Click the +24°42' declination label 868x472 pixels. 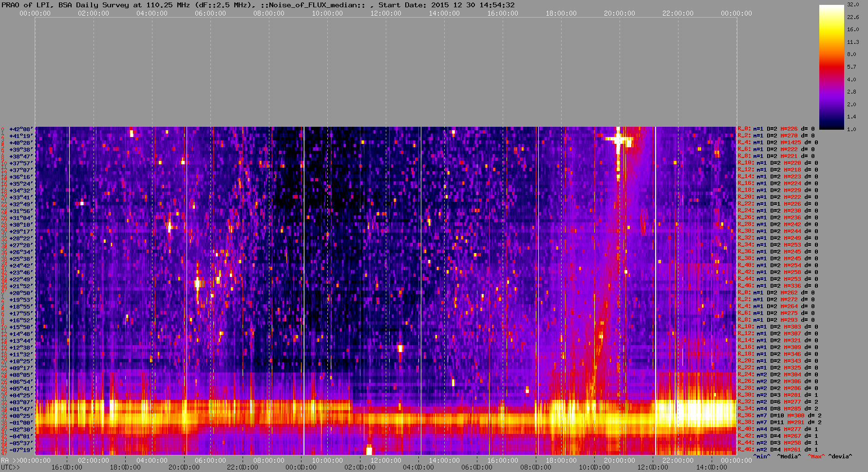coord(21,266)
